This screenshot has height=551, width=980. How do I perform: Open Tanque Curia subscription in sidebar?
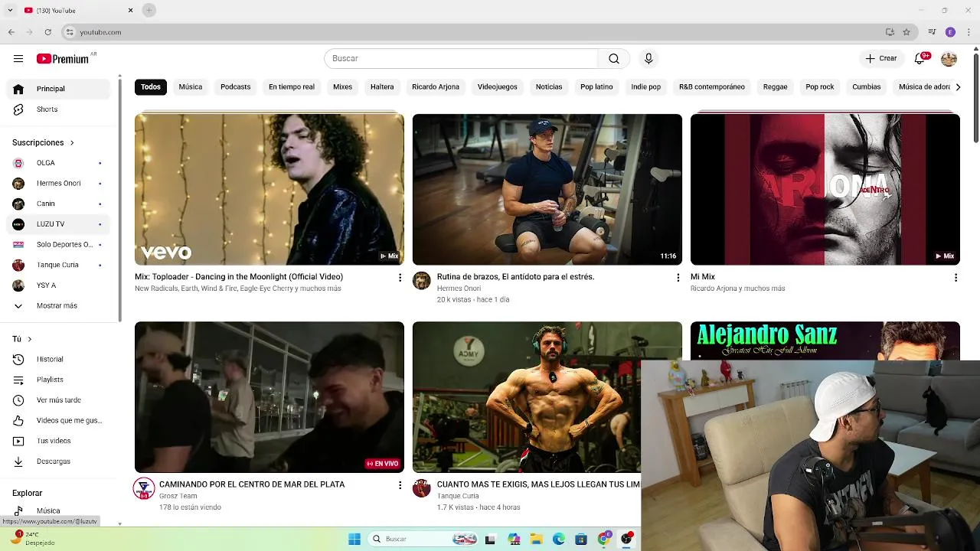coord(58,265)
